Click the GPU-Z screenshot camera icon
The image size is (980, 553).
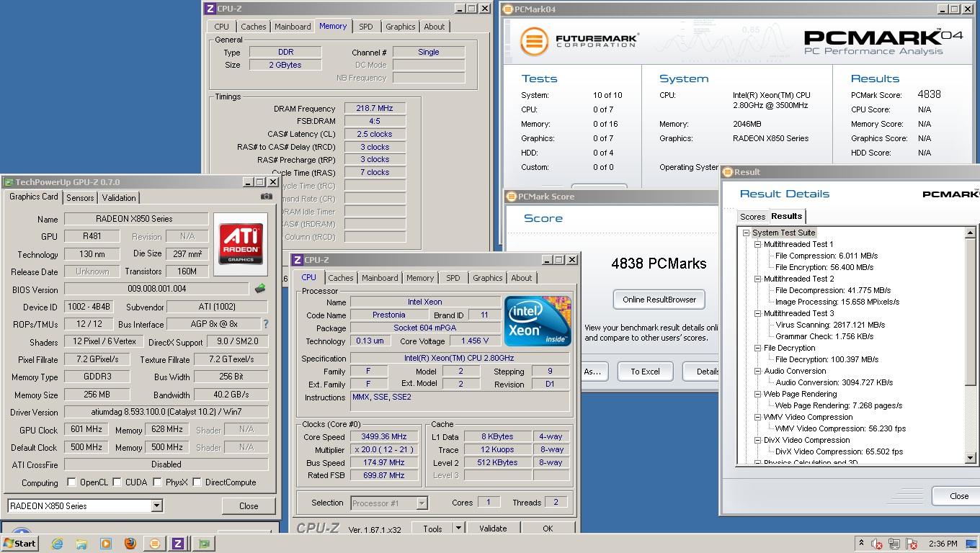tap(267, 197)
